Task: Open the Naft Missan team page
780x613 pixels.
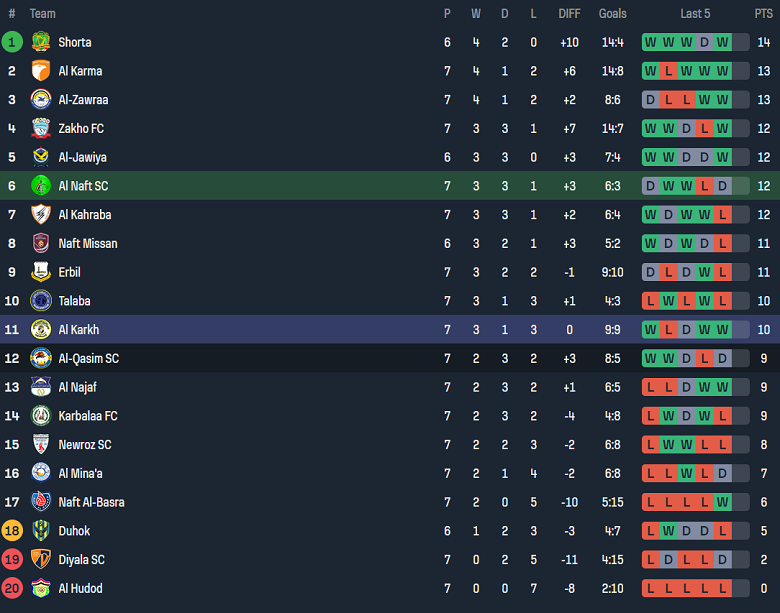Action: tap(87, 244)
